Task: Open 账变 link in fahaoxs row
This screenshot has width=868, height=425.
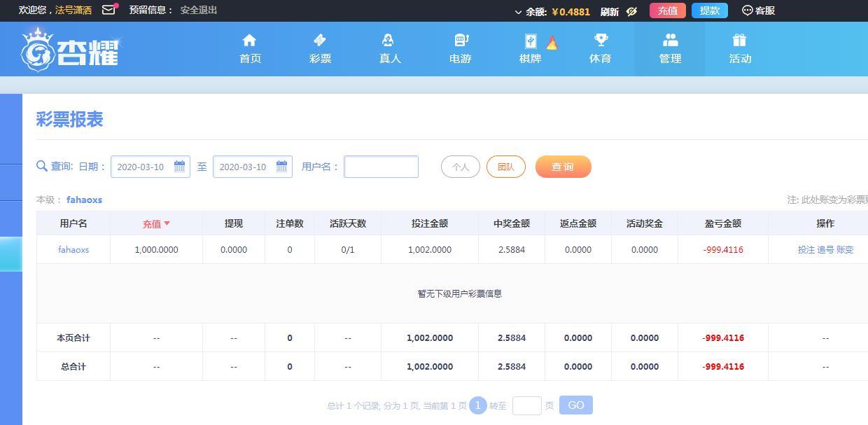Action: tap(845, 249)
